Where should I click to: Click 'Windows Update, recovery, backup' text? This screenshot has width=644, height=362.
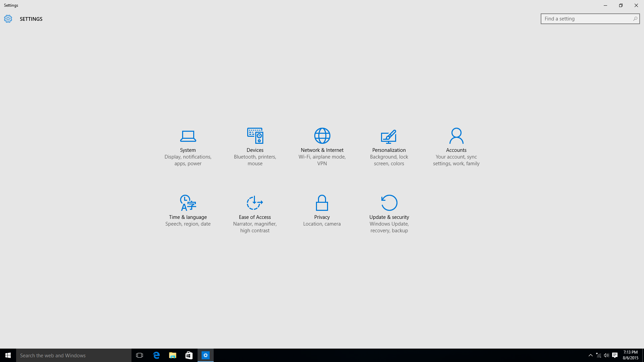(x=389, y=227)
